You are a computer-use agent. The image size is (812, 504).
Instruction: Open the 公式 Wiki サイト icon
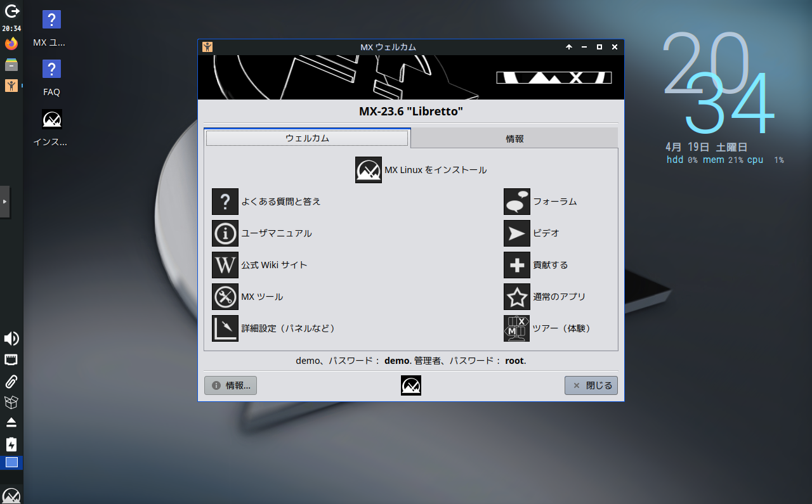coord(225,265)
